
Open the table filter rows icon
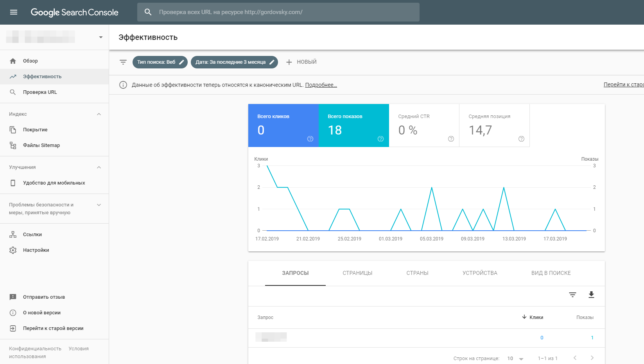(572, 295)
